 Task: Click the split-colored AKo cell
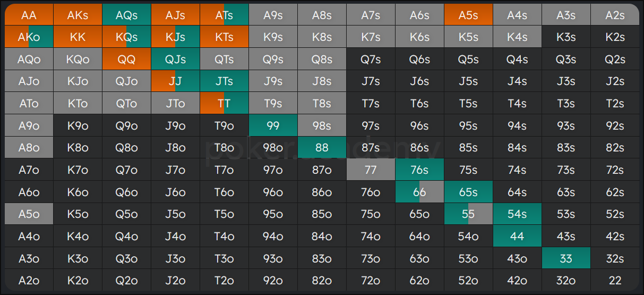coord(29,37)
